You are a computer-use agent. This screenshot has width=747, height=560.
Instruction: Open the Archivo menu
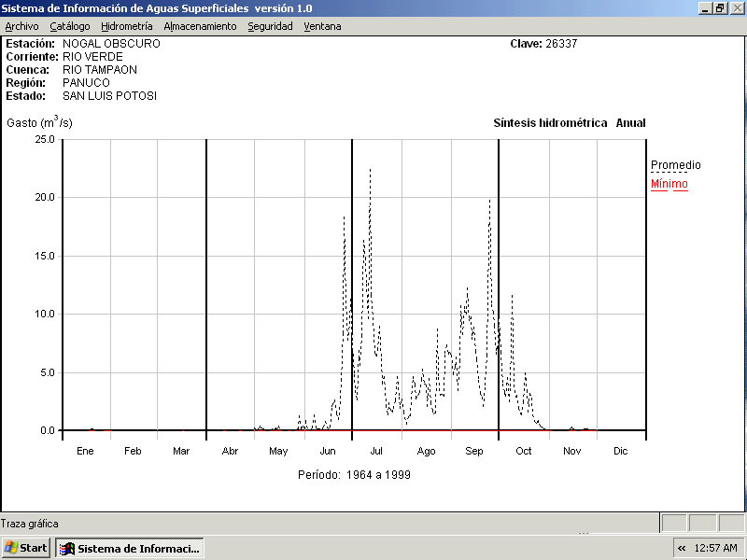point(21,26)
